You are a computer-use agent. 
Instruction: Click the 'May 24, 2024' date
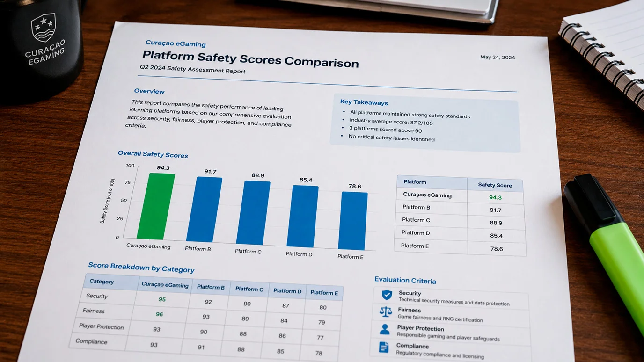tap(498, 58)
